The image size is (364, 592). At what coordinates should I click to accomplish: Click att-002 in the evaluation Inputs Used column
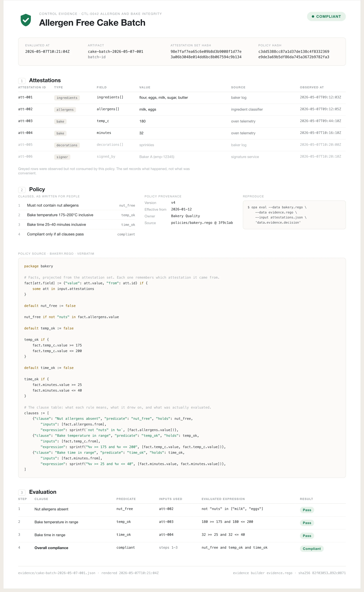(166, 509)
